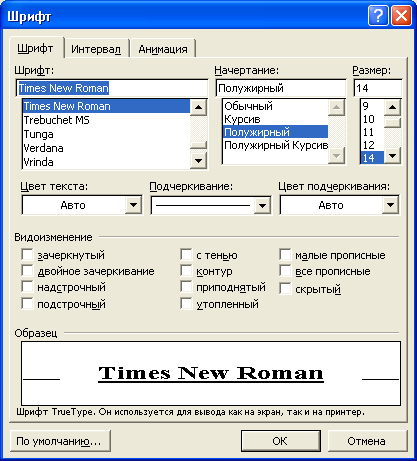Click the font name input field
Viewport: 417px width, 461px height.
(x=112, y=88)
